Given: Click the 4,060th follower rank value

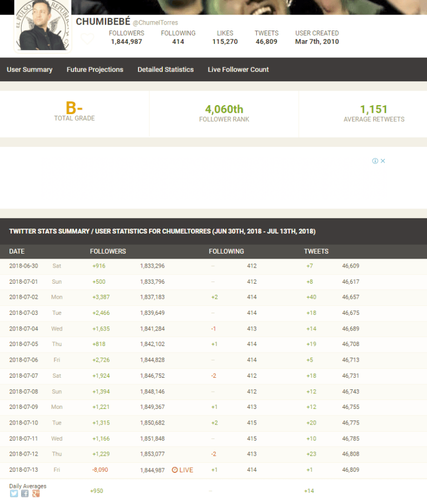Looking at the screenshot, I should point(224,109).
